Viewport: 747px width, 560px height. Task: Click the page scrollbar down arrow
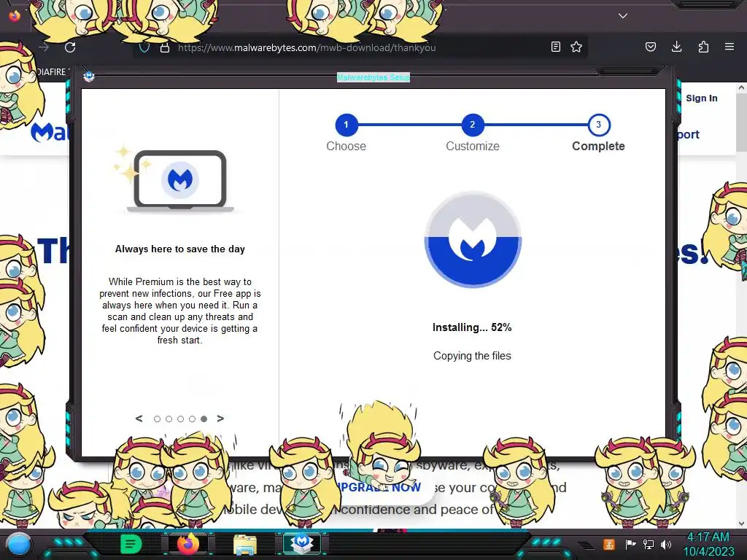click(741, 524)
